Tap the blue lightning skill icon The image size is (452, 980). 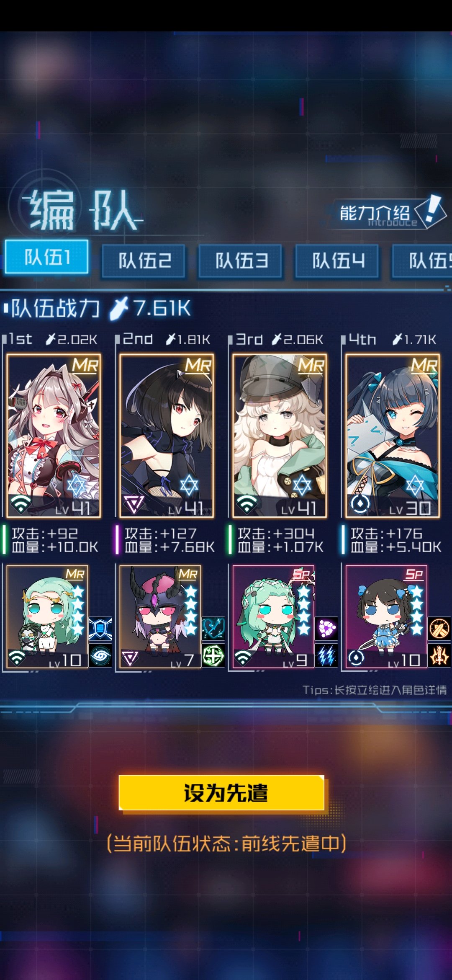[x=326, y=655]
